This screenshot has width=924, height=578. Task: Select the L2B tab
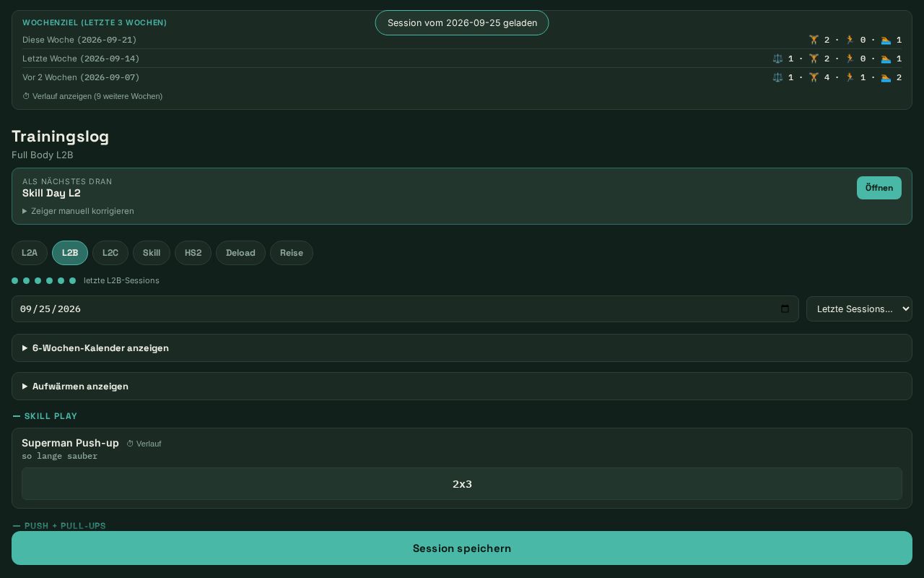point(70,253)
